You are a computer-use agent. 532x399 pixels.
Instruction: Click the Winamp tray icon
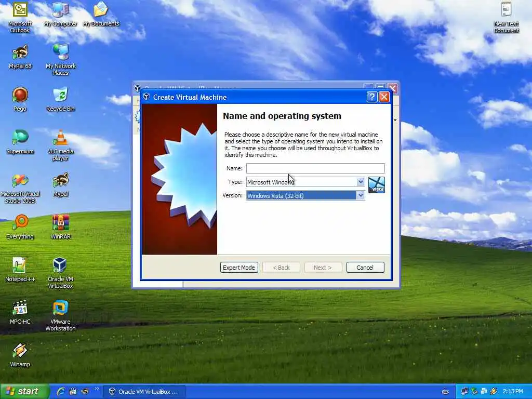494,392
